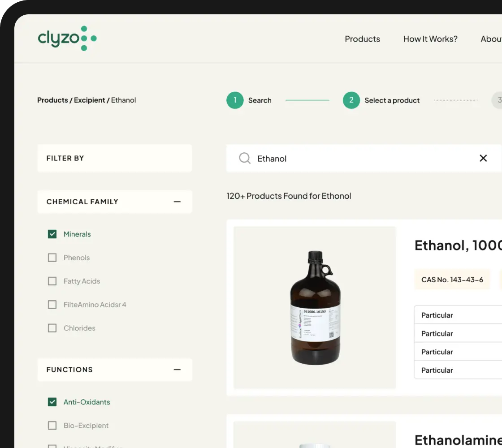
Task: Collapse the Functions filter section
Action: pyautogui.click(x=177, y=370)
